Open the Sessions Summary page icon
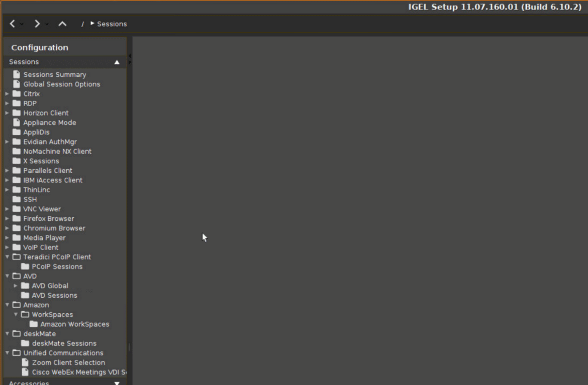The height and width of the screenshot is (385, 588). click(x=17, y=74)
